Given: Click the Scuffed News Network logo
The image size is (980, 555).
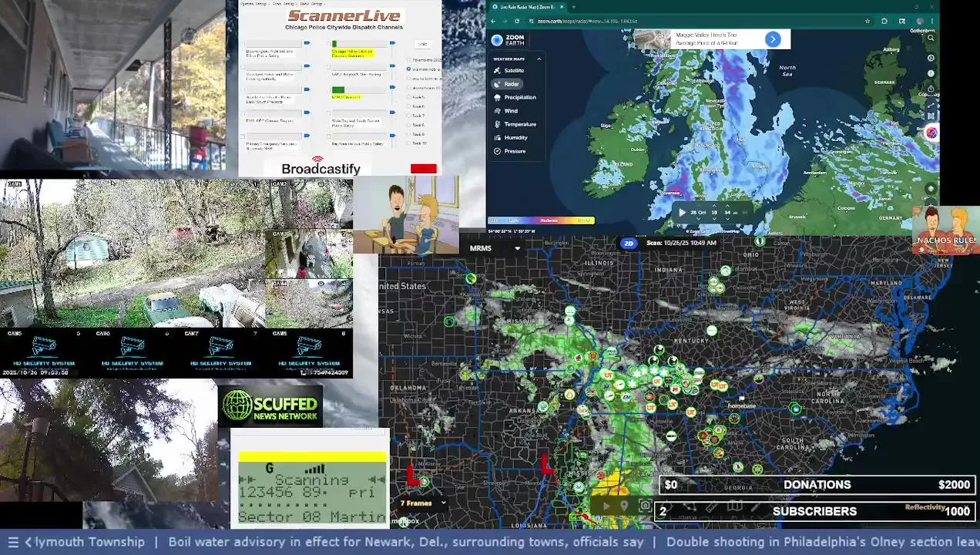Looking at the screenshot, I should 270,406.
